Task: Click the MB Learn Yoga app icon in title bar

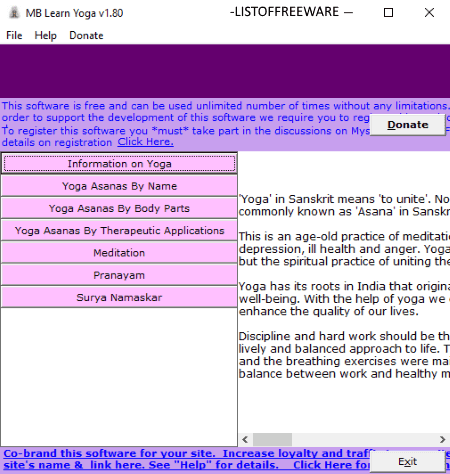Action: click(x=14, y=13)
